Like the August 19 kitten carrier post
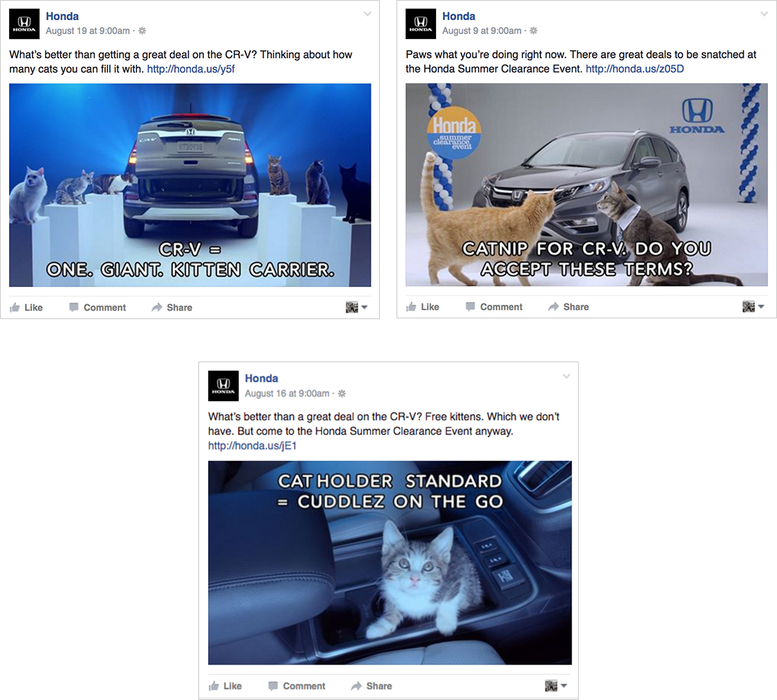The image size is (777, 700). point(26,307)
